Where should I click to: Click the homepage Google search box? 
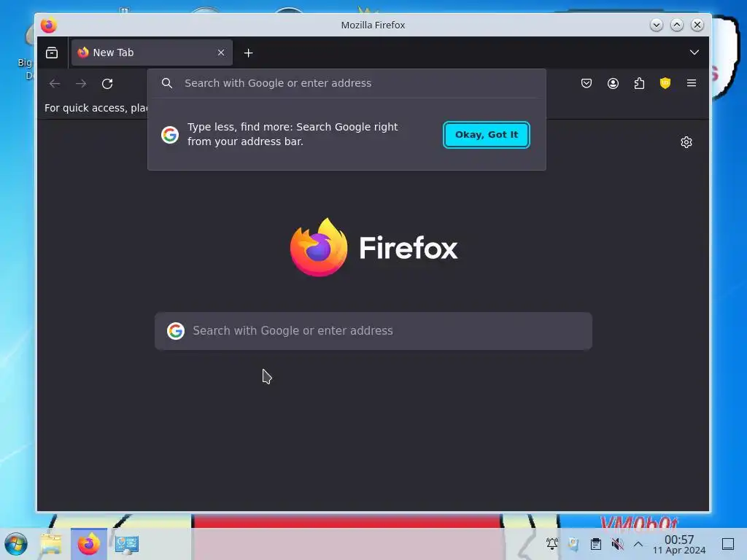(373, 331)
